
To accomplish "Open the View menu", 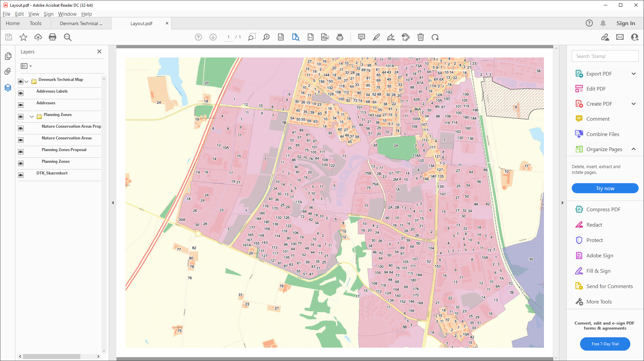I will [33, 14].
